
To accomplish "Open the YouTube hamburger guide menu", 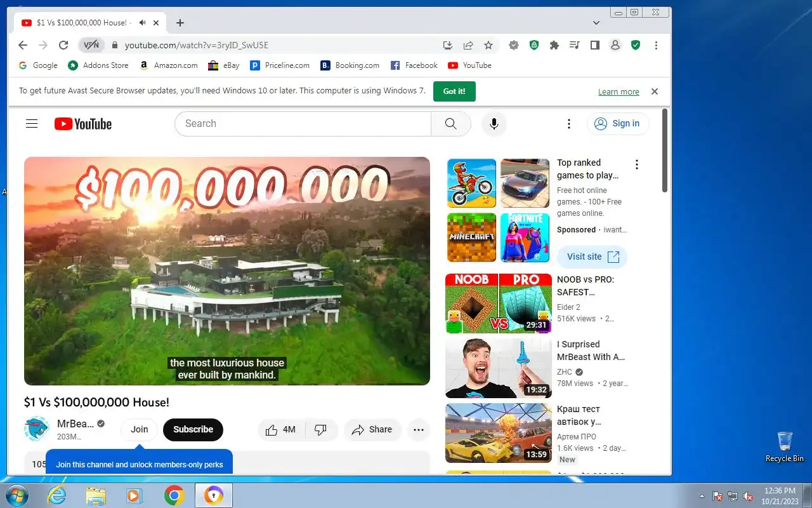I will pyautogui.click(x=32, y=124).
